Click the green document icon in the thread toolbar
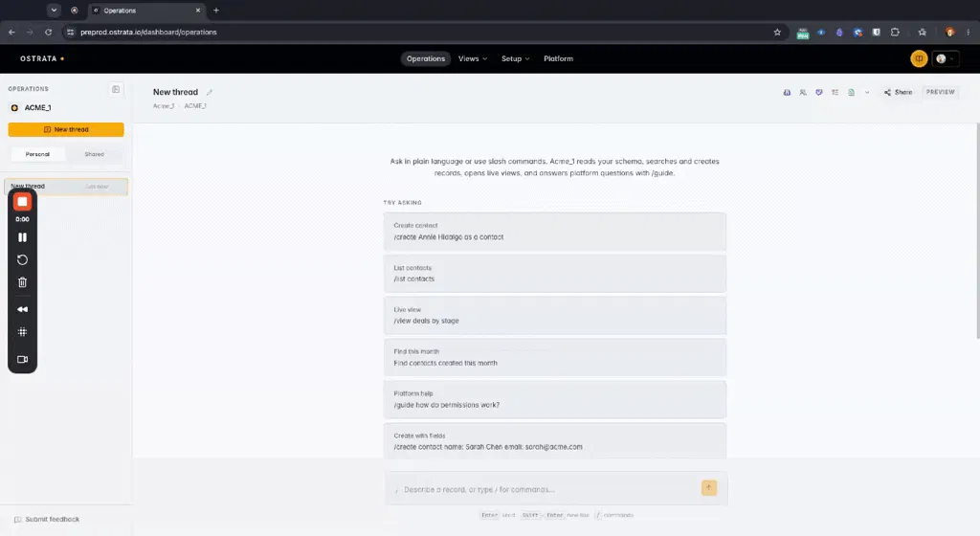Image resolution: width=980 pixels, height=536 pixels. coord(851,93)
